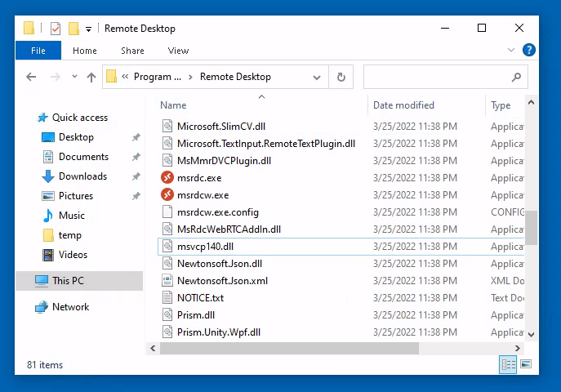Screen dimensions: 561x392
Task: Click the Newtonsoft.Json.xml file icon
Action: 167,281
